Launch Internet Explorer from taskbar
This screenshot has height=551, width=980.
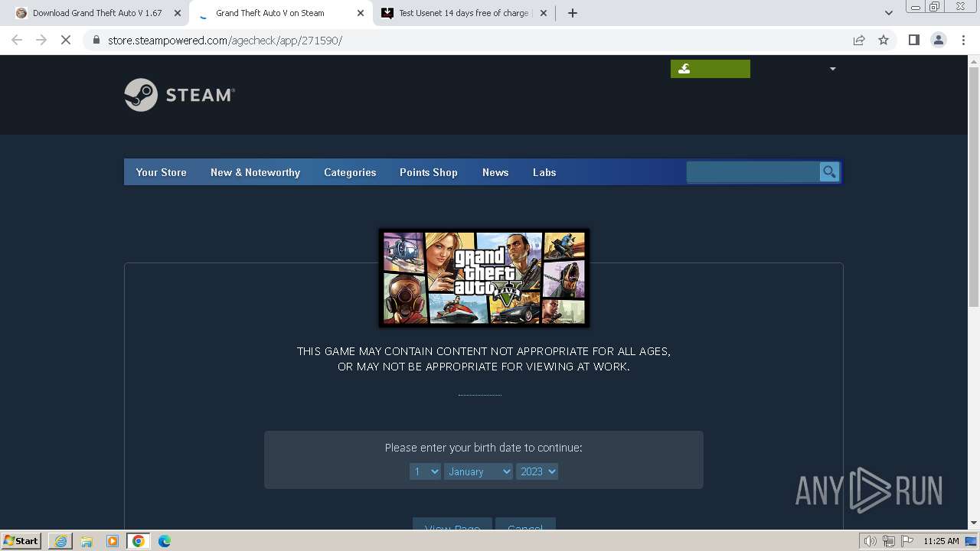[x=60, y=541]
